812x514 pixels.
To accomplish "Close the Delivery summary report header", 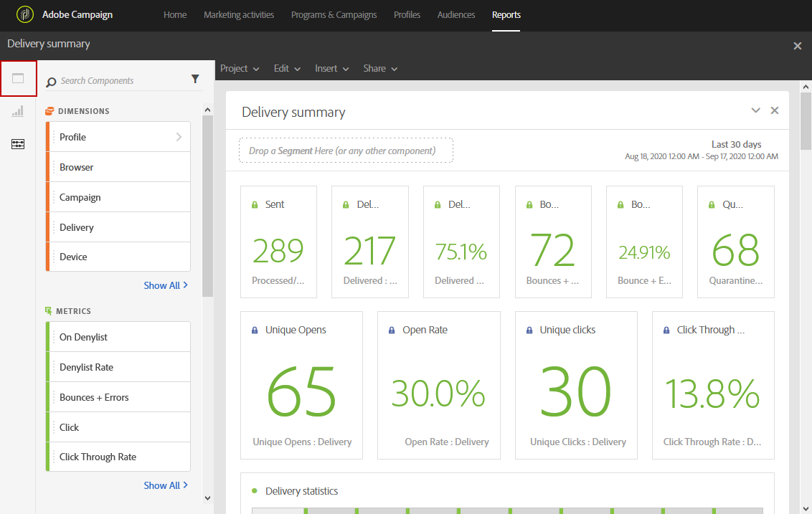I will (x=797, y=46).
